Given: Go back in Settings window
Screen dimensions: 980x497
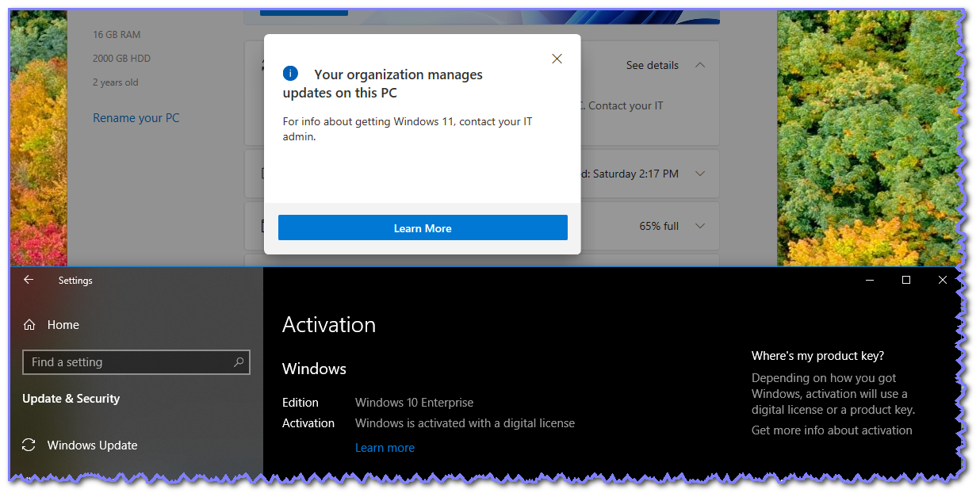Looking at the screenshot, I should coord(29,280).
